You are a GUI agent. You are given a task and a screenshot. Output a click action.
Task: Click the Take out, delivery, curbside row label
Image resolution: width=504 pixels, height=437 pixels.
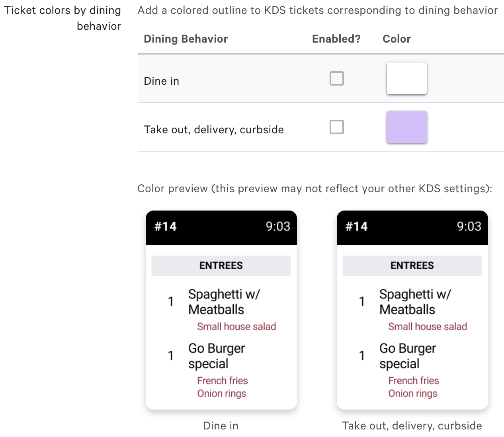[x=214, y=129]
